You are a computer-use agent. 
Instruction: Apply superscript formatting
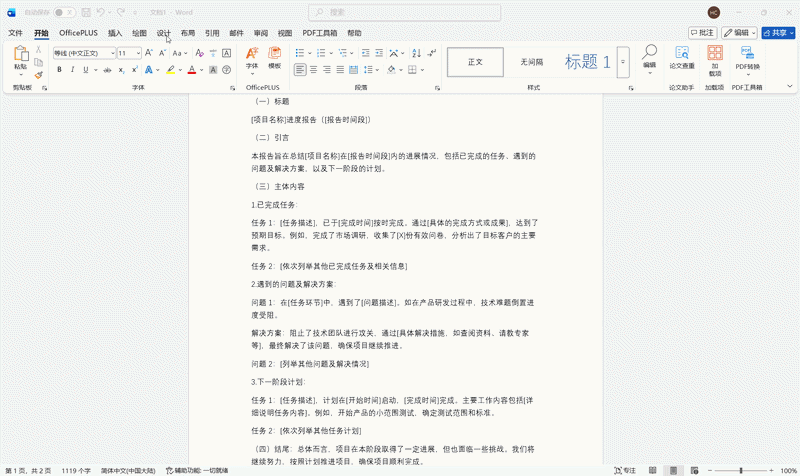(x=135, y=70)
